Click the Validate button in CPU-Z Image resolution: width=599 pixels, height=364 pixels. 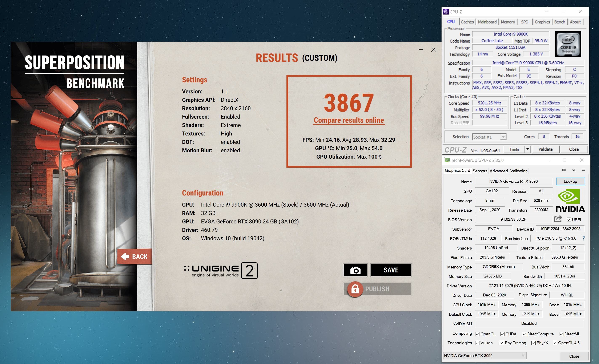(x=545, y=149)
